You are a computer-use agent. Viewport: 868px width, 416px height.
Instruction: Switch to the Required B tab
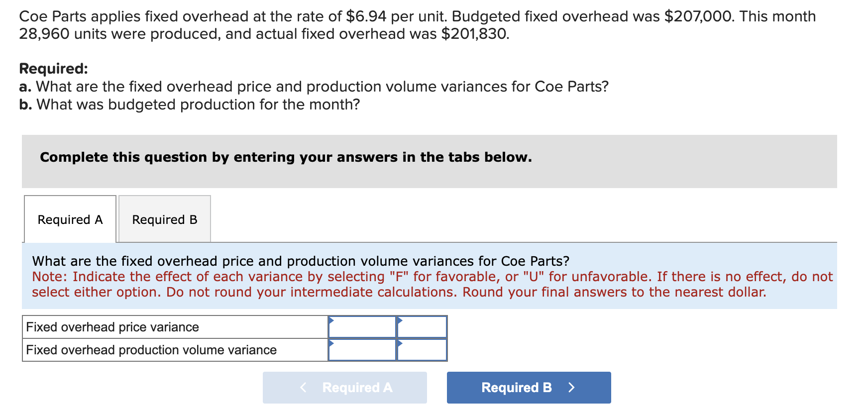[164, 219]
